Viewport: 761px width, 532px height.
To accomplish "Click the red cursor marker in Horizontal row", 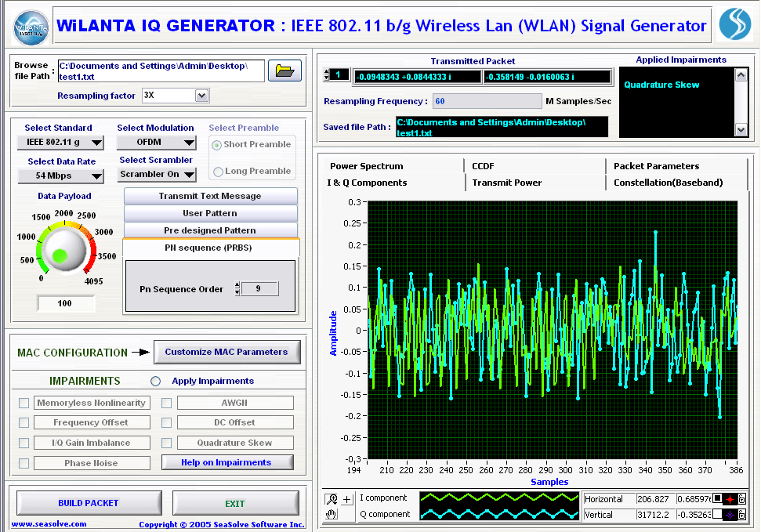I will [x=730, y=499].
